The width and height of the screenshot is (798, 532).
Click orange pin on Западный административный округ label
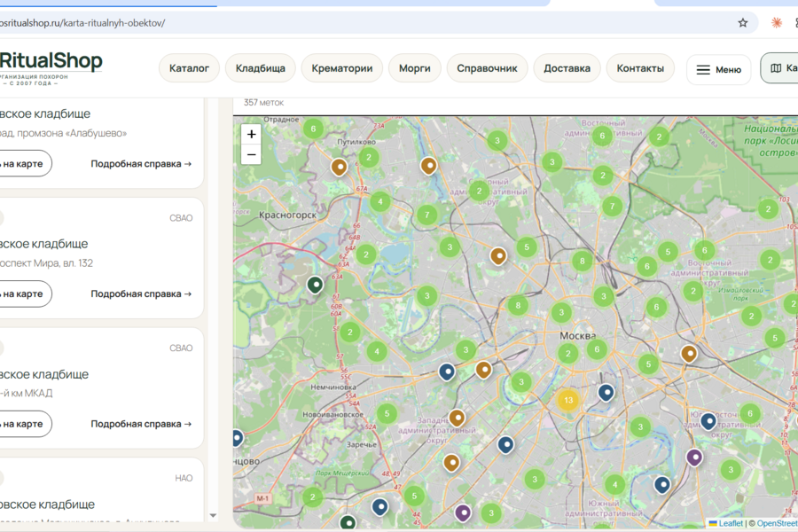pyautogui.click(x=457, y=418)
